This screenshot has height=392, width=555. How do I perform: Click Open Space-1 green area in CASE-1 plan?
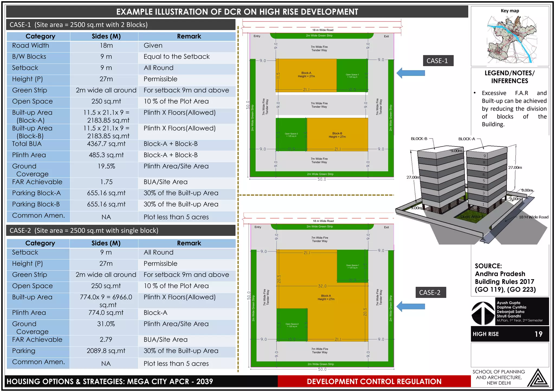click(x=352, y=75)
